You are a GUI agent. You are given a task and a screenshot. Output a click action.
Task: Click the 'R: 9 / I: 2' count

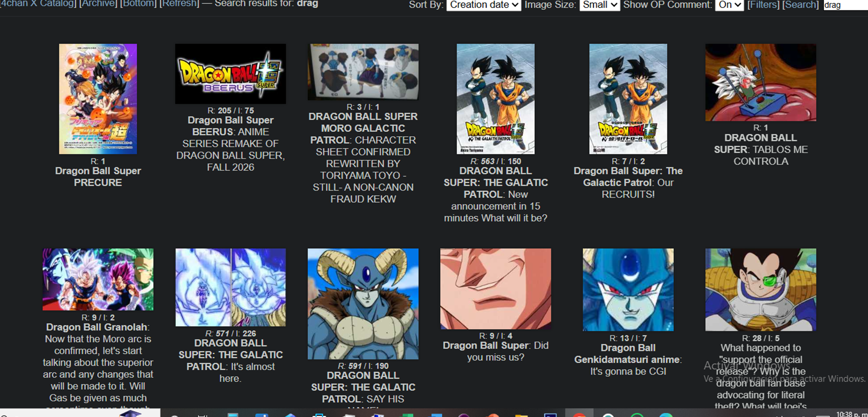pos(98,318)
